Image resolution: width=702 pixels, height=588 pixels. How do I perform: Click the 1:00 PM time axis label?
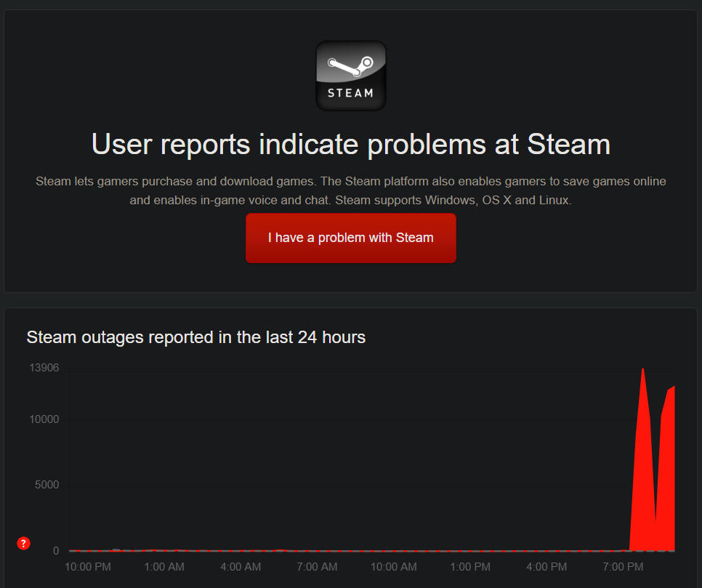(470, 566)
